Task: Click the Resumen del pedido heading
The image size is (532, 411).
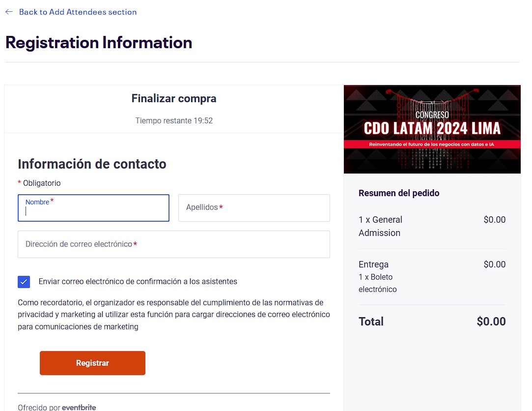Action: [399, 193]
